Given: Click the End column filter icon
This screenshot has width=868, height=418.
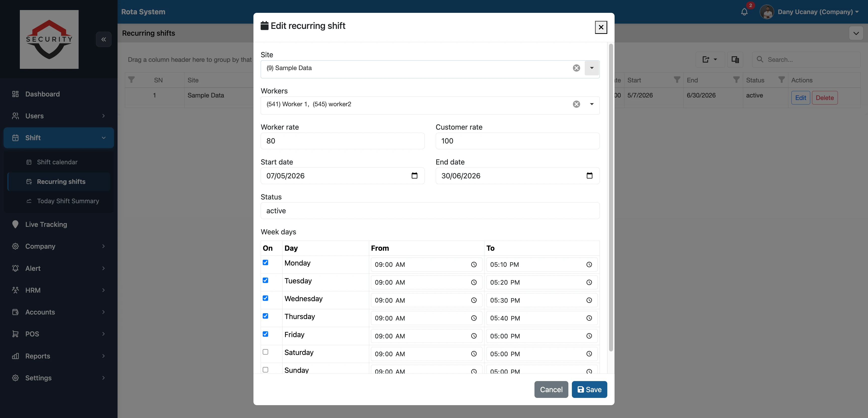Looking at the screenshot, I should coord(736,80).
